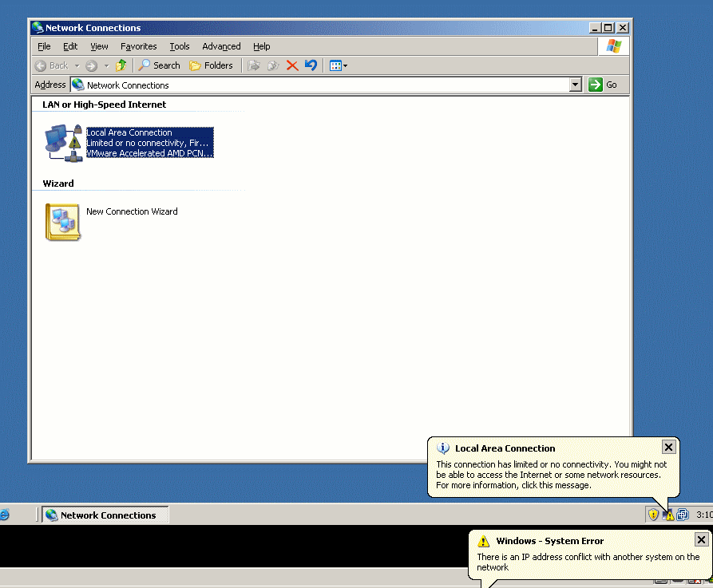Expand the Back button history dropdown
713x588 pixels.
[x=79, y=65]
